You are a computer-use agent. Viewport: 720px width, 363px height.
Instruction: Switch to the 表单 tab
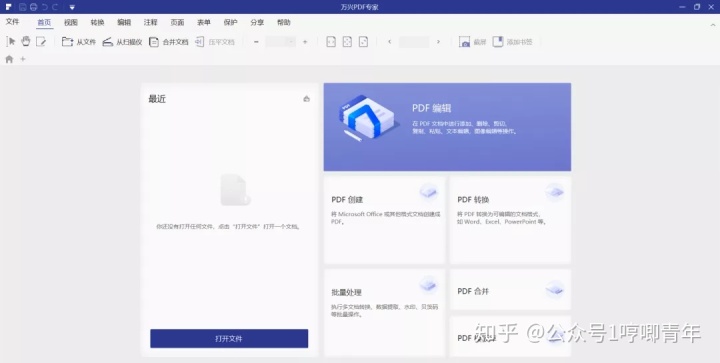[x=204, y=22]
